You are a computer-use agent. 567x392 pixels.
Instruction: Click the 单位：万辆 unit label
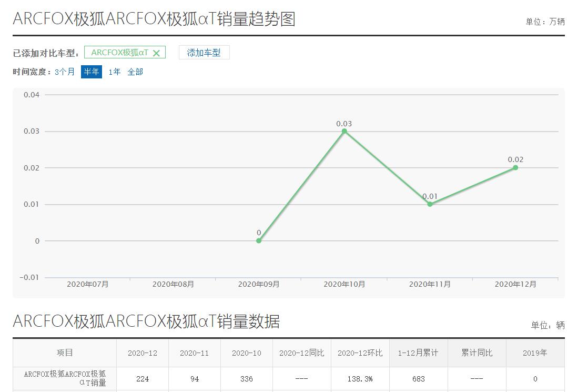click(545, 22)
